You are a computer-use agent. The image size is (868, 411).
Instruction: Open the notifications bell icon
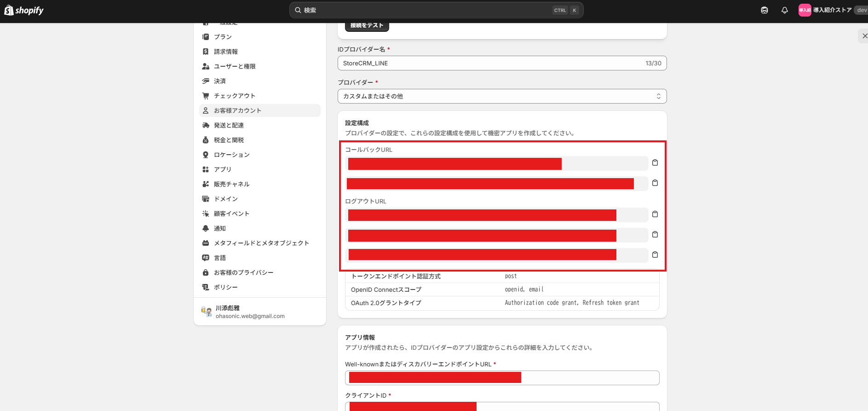pos(784,10)
